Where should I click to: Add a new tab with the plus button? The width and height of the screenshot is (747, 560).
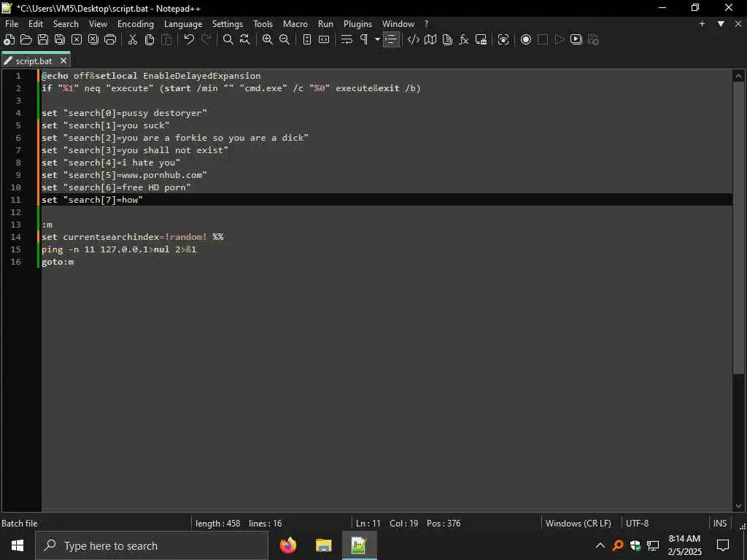click(702, 24)
